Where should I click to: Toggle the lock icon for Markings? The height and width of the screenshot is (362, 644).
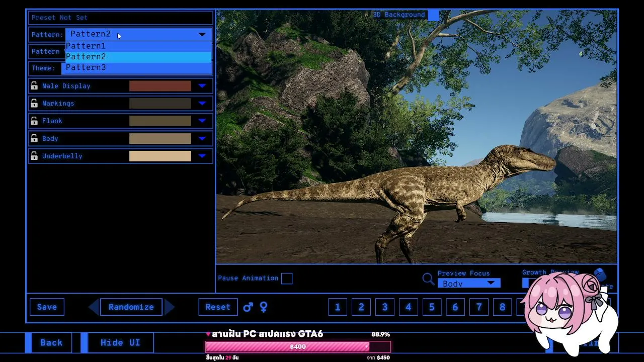[x=34, y=104]
